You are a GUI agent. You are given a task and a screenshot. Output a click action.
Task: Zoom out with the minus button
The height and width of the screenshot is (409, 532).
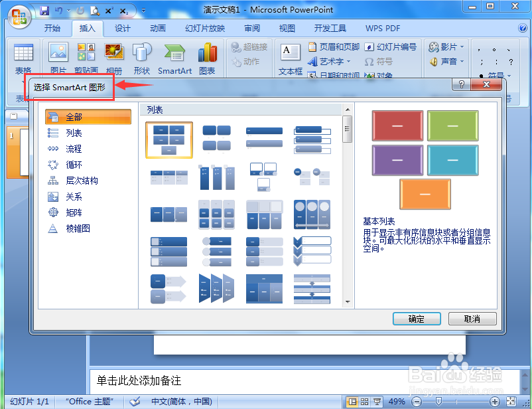click(x=417, y=402)
